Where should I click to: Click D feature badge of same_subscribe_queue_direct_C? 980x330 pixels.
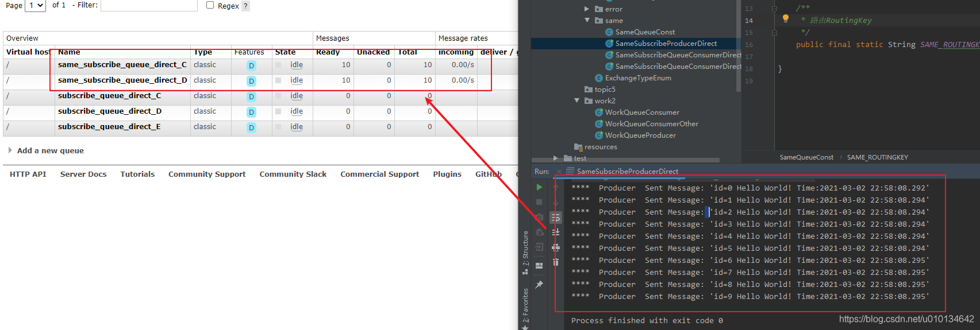[x=251, y=65]
